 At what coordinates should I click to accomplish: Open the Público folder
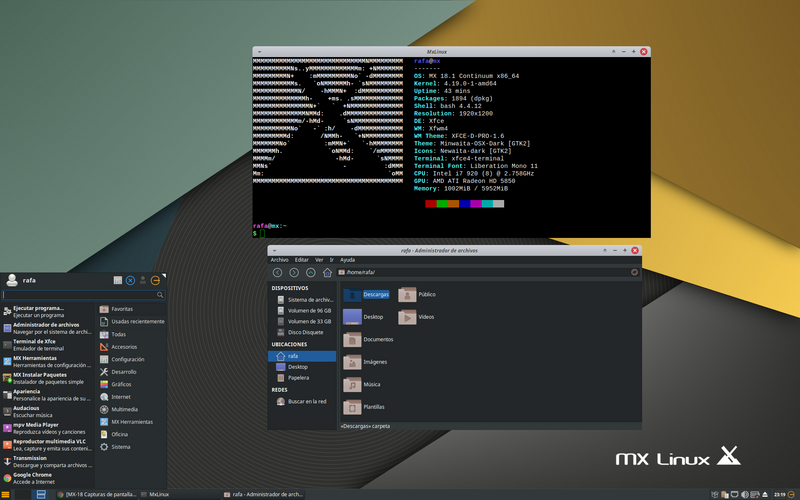click(x=417, y=294)
